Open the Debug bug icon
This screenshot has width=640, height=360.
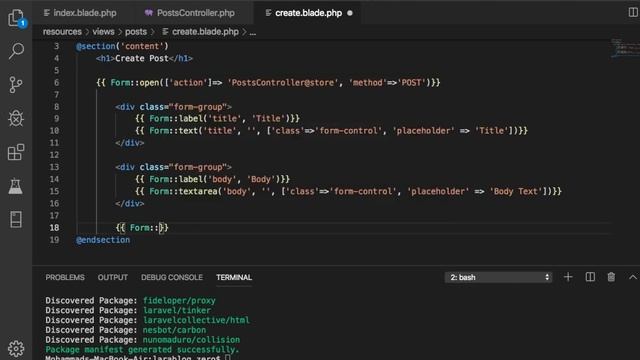pyautogui.click(x=16, y=118)
